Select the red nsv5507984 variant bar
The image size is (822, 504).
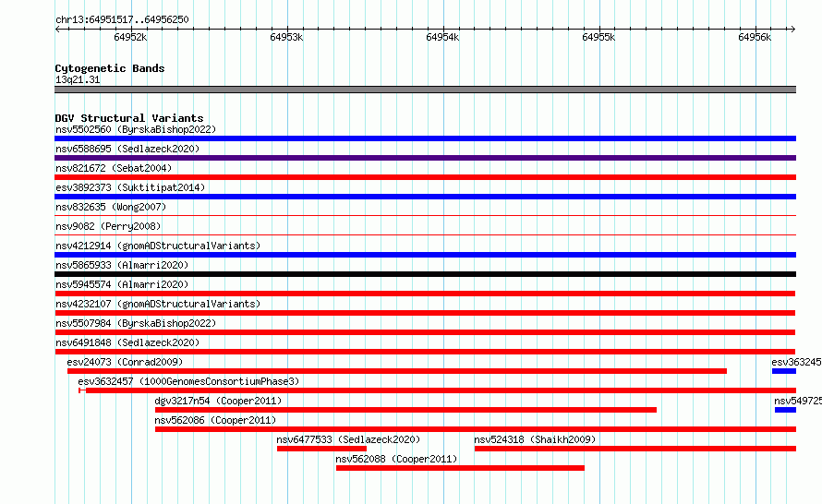tap(425, 332)
